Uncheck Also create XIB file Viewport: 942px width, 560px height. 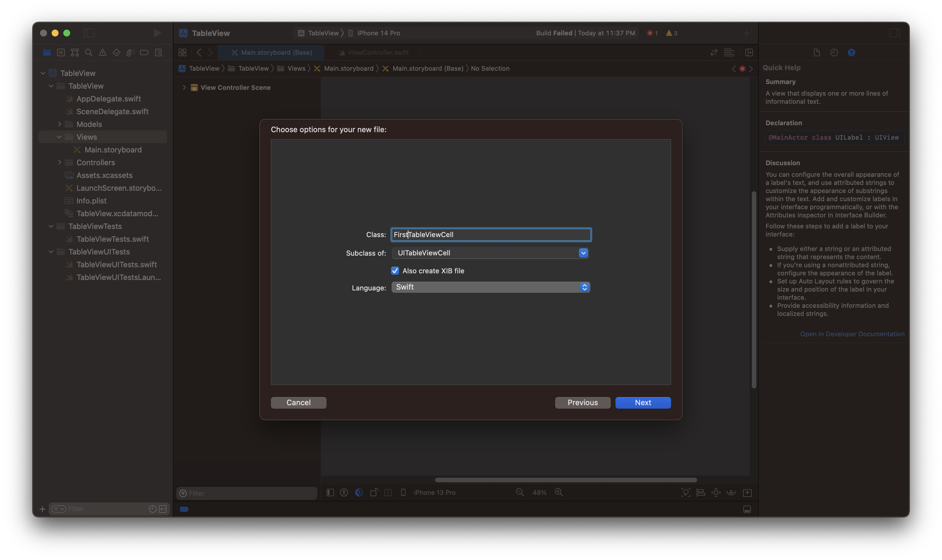(395, 271)
